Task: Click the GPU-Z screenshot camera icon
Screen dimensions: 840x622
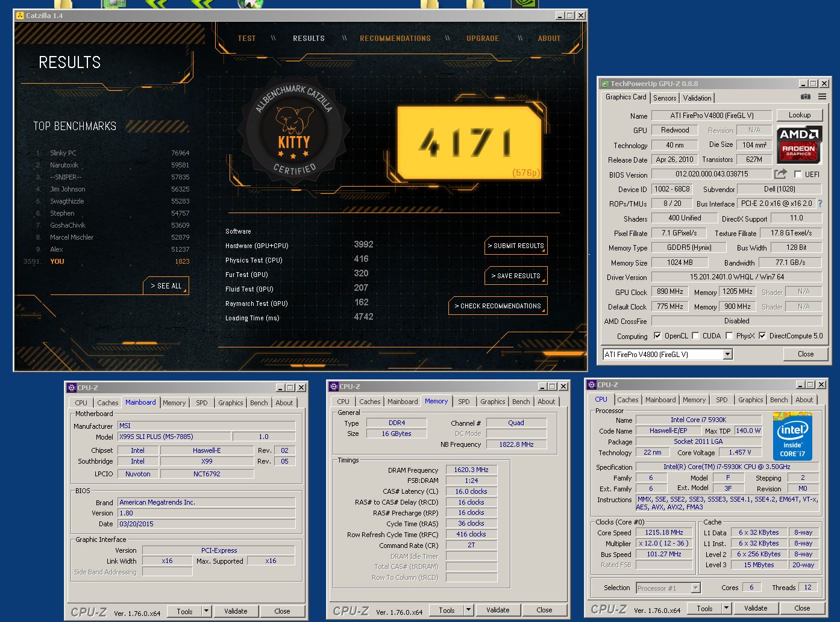Action: coord(806,97)
